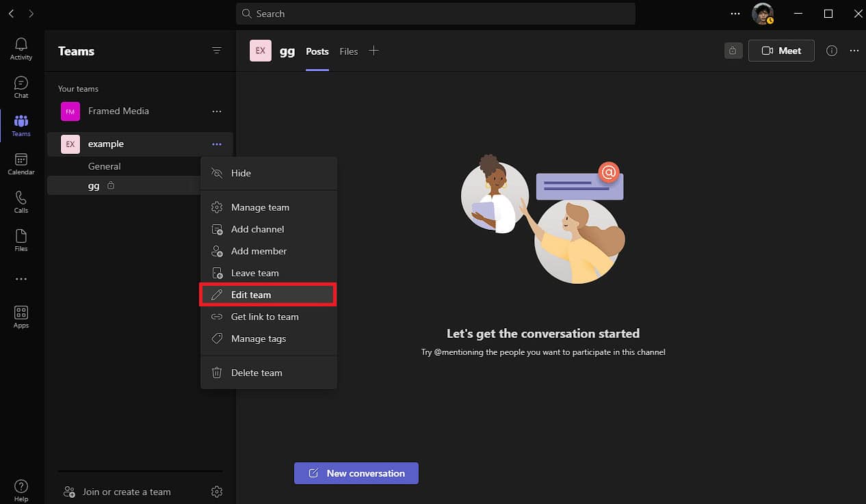Open the add channel tab plus button
This screenshot has height=504, width=866.
tap(374, 50)
